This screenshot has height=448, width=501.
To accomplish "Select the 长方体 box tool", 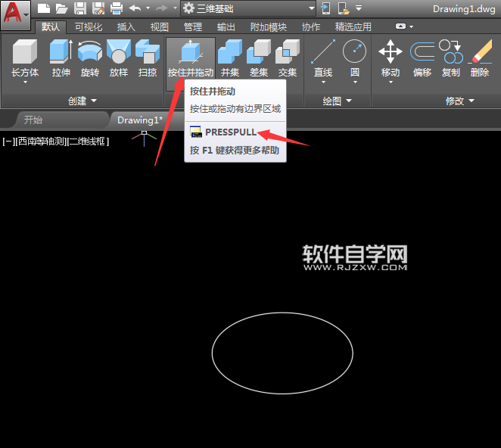I will (x=25, y=58).
